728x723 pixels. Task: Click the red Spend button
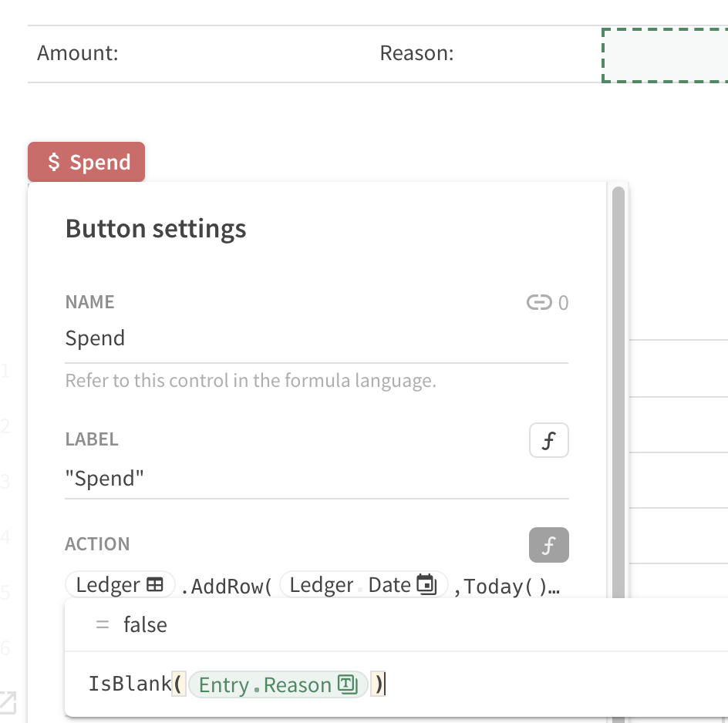[86, 162]
